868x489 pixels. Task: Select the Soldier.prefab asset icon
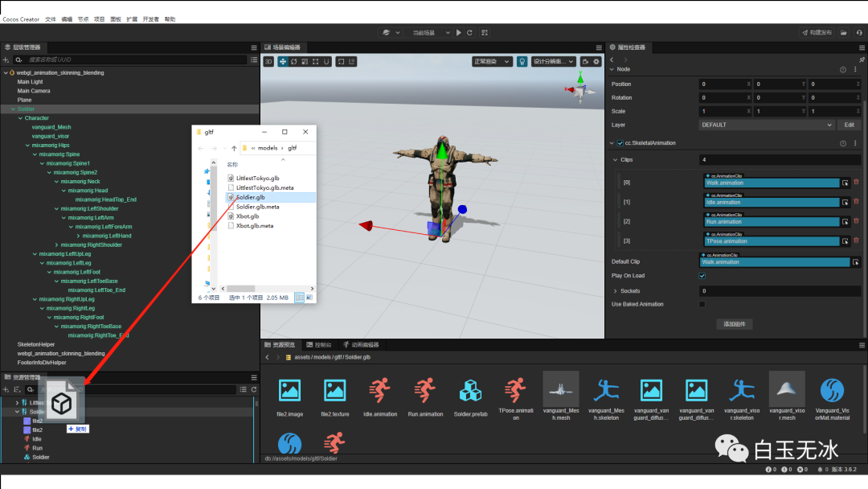(x=470, y=391)
